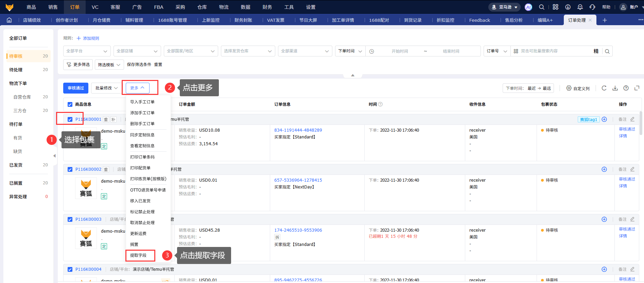Click the order search magnifier button
The height and width of the screenshot is (283, 644).
click(x=607, y=51)
